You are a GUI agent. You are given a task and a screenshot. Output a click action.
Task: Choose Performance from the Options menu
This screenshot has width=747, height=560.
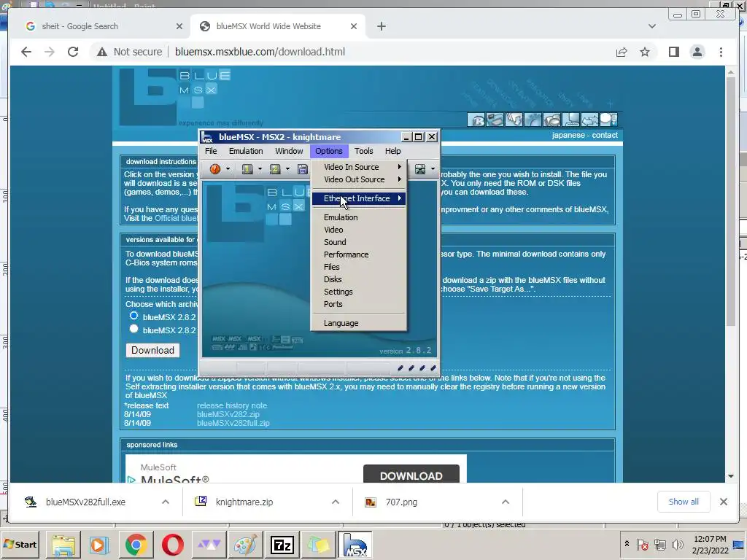(x=359, y=254)
